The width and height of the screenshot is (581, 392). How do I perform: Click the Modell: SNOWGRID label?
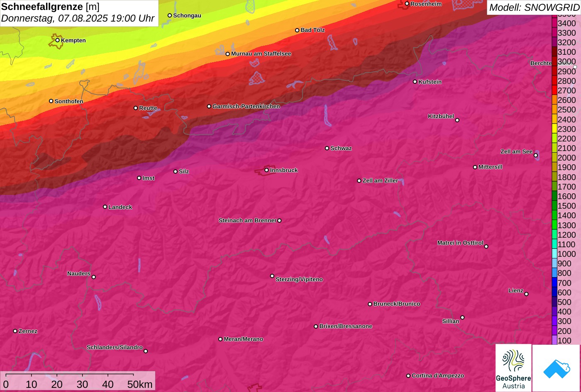click(x=534, y=7)
